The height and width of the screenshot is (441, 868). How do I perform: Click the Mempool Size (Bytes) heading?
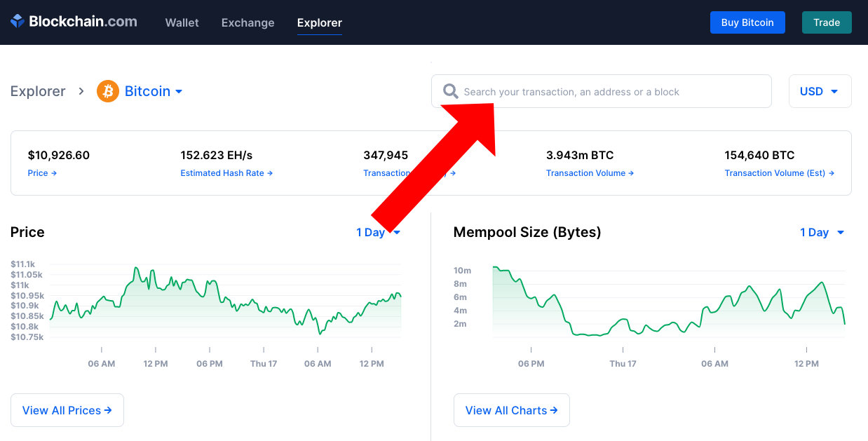pos(527,232)
